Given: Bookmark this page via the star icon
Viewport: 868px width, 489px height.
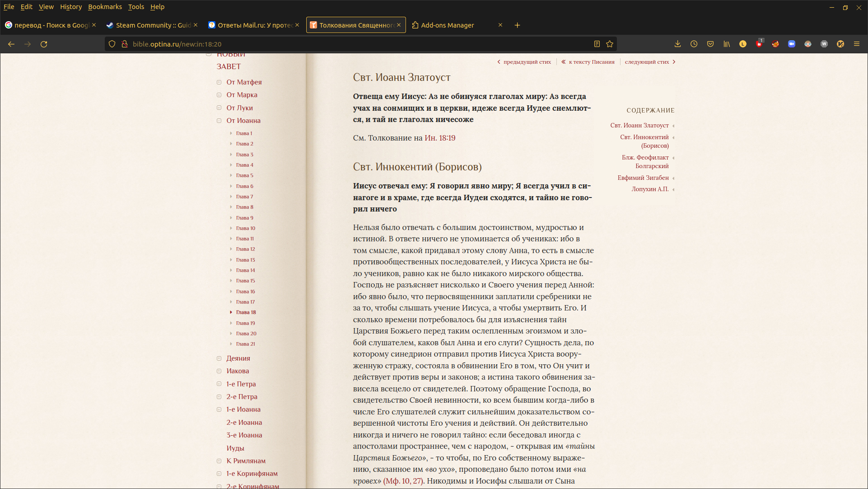Looking at the screenshot, I should (x=609, y=44).
